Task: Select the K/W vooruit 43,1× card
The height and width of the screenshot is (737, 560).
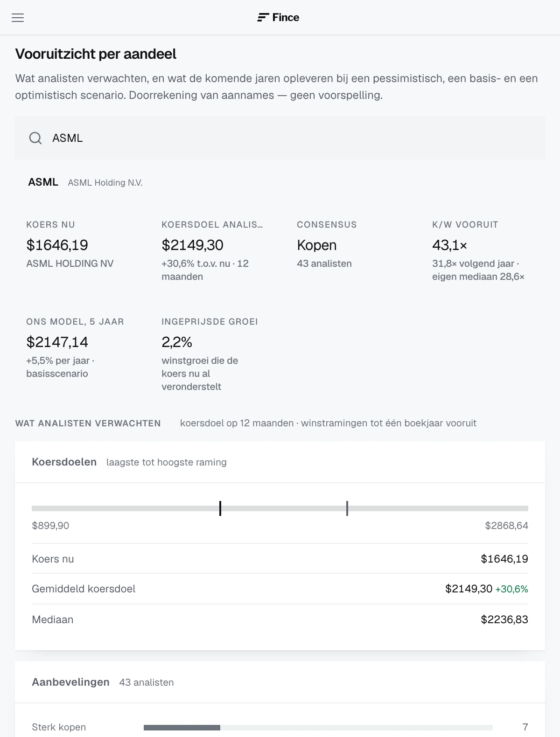Action: click(x=483, y=251)
